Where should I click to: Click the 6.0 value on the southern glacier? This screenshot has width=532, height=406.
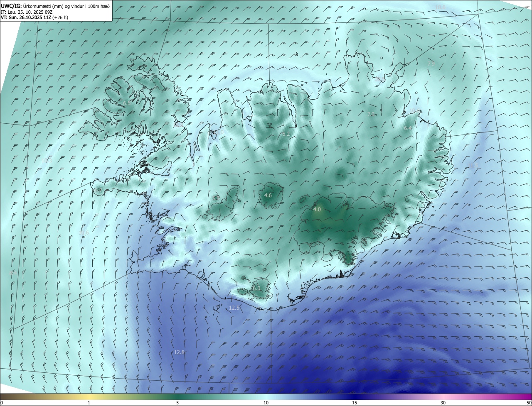[256, 288]
